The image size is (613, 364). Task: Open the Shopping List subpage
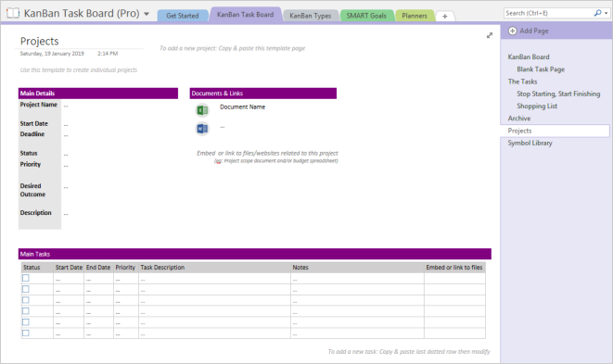coord(537,106)
